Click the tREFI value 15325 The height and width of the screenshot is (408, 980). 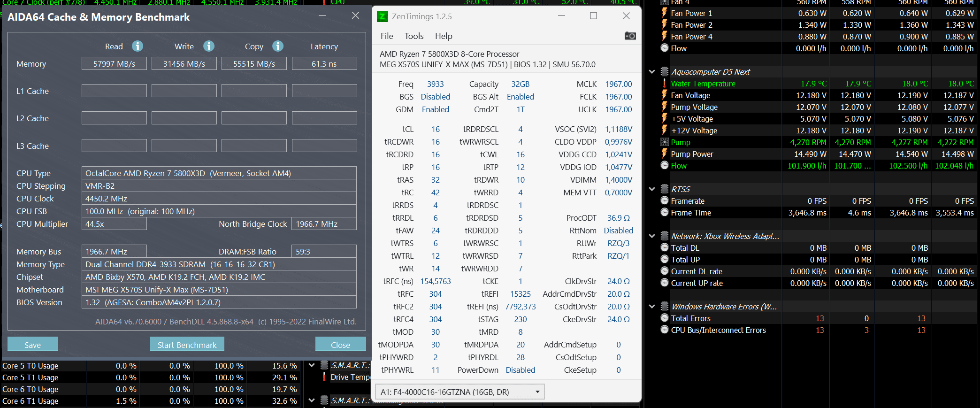point(521,294)
